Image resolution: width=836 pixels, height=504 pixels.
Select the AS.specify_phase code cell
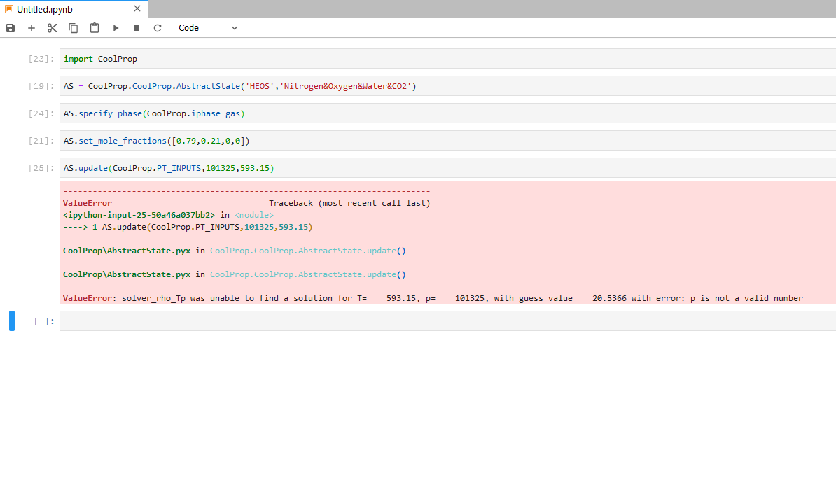point(210,113)
